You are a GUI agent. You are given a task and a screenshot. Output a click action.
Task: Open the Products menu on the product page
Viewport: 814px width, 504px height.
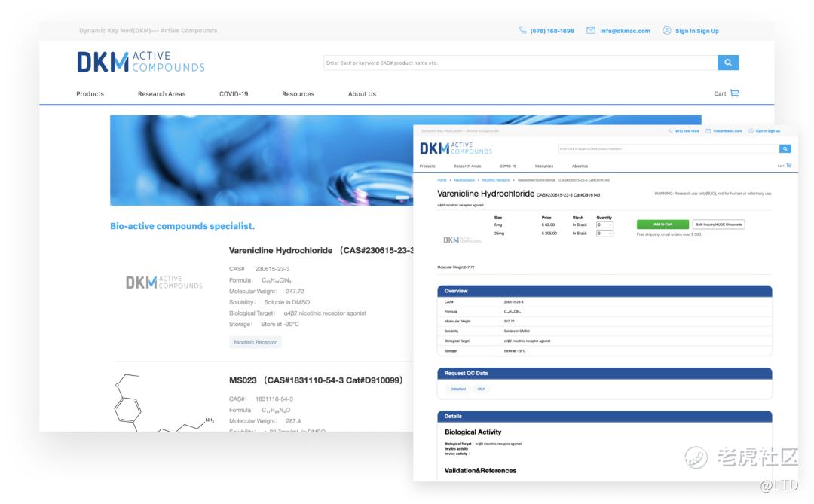point(427,166)
